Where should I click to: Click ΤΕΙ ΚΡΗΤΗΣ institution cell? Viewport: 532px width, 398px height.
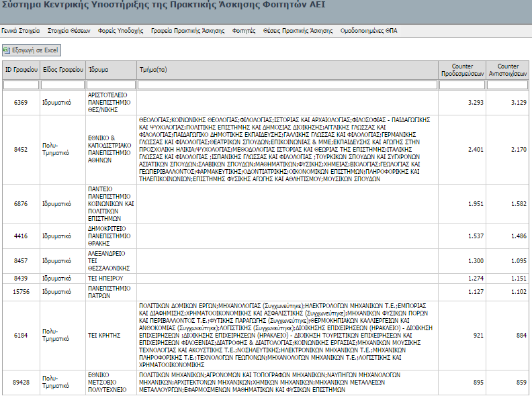coord(111,336)
